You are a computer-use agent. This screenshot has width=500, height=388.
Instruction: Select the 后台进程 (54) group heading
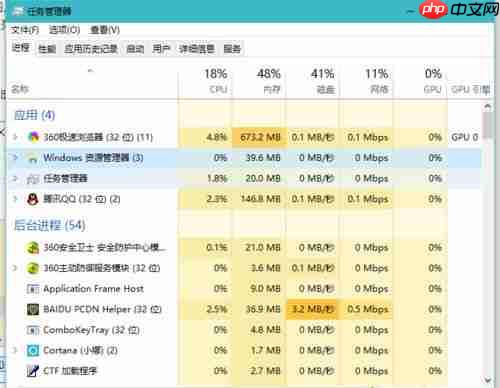[49, 225]
